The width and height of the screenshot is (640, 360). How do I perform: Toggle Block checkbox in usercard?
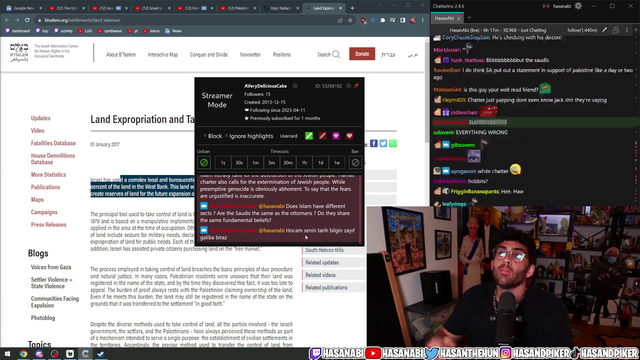[213, 136]
